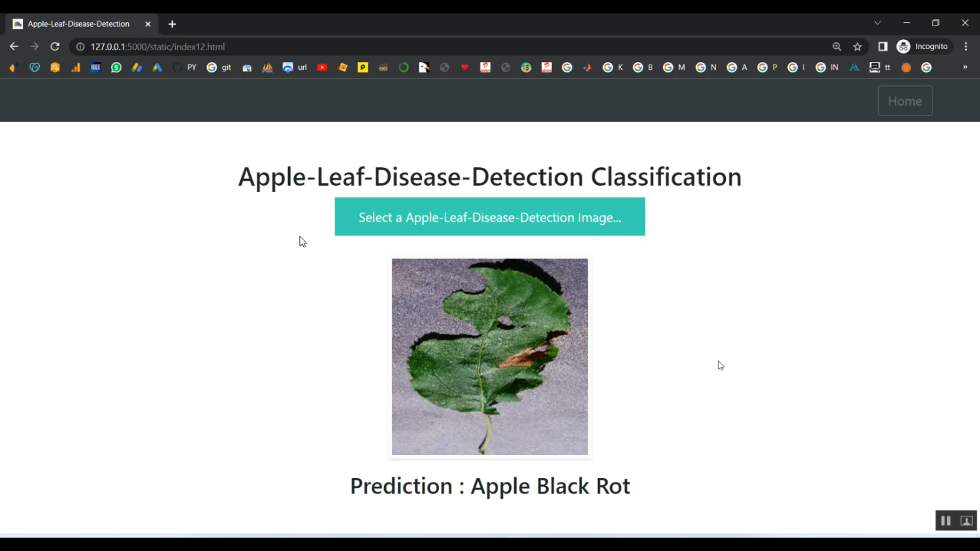This screenshot has height=551, width=980.
Task: Select the Apple-Leaf-Disease-Detection tab
Action: [78, 24]
